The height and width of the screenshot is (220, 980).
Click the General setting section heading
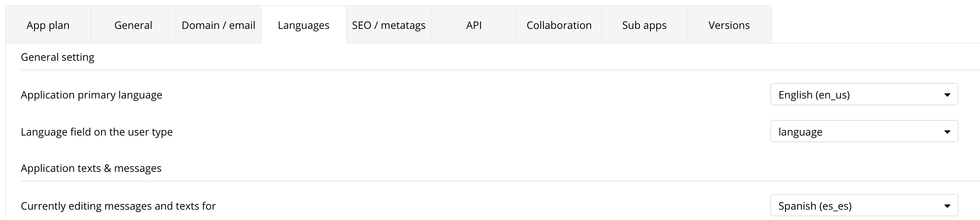tap(57, 57)
